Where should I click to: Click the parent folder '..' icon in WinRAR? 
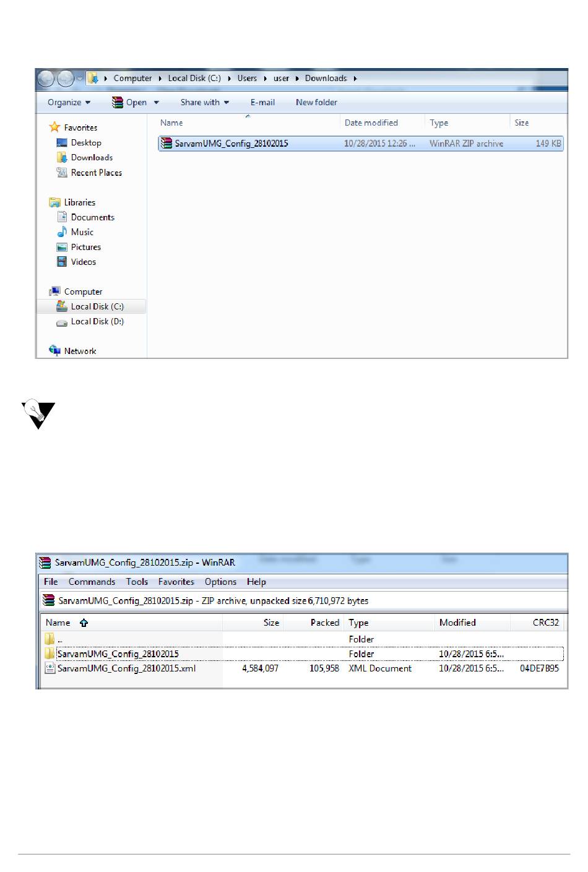point(50,639)
